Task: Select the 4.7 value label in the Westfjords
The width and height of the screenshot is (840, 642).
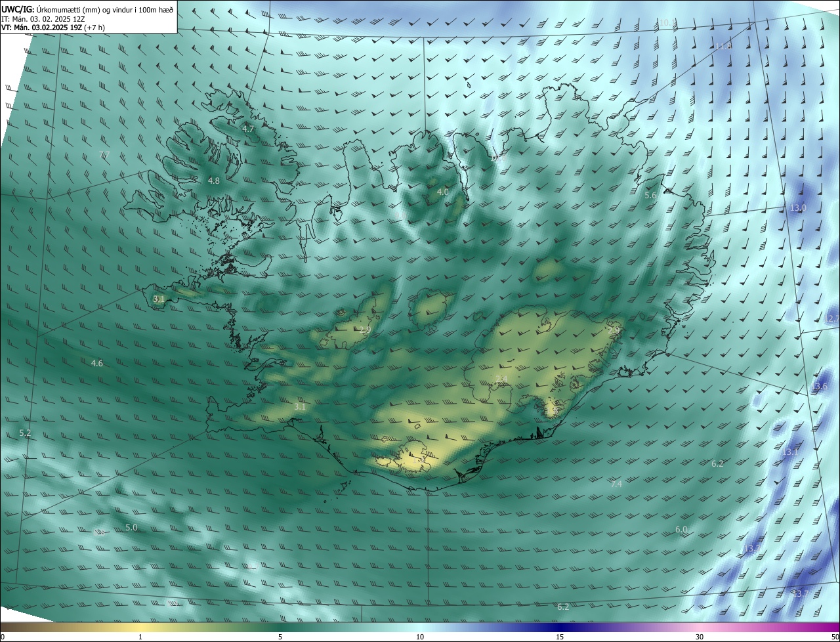Action: 248,129
